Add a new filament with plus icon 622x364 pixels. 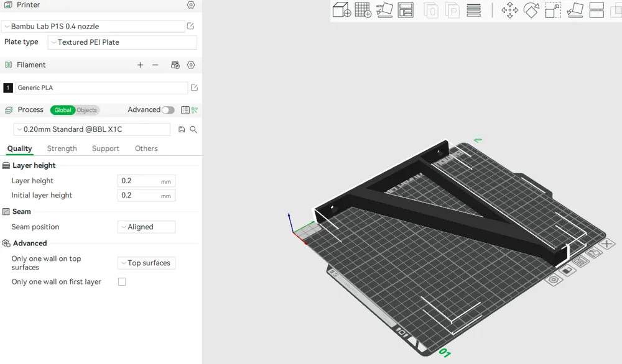click(140, 65)
